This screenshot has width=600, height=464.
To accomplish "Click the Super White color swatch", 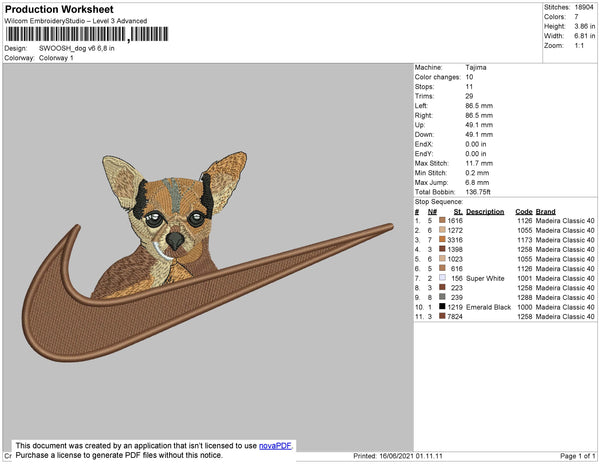I will (442, 278).
